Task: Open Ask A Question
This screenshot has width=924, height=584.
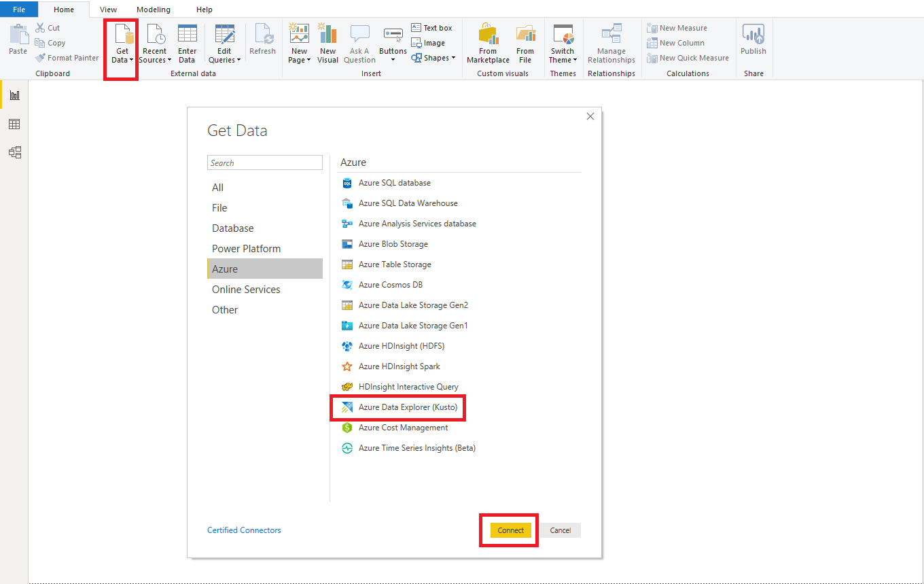Action: 359,42
